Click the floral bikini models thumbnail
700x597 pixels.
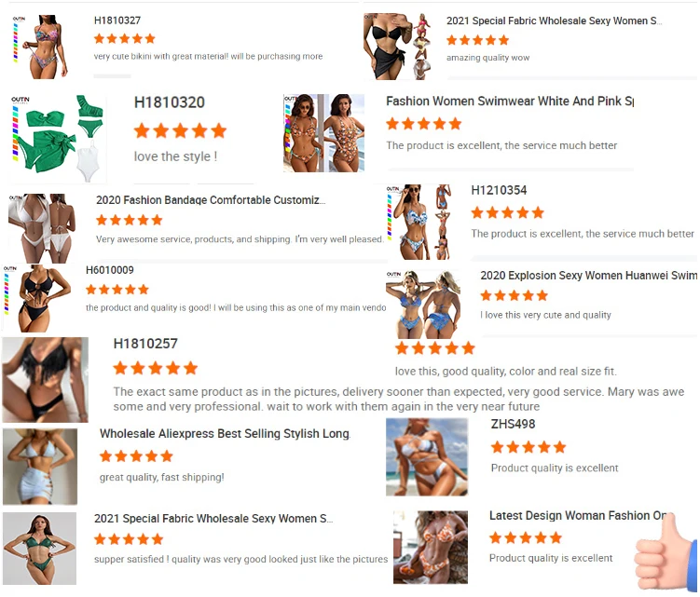[323, 133]
